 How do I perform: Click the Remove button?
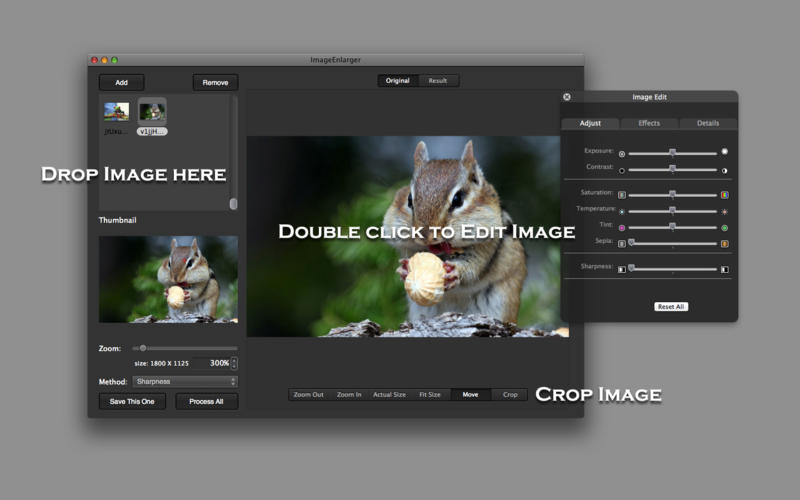tap(215, 83)
